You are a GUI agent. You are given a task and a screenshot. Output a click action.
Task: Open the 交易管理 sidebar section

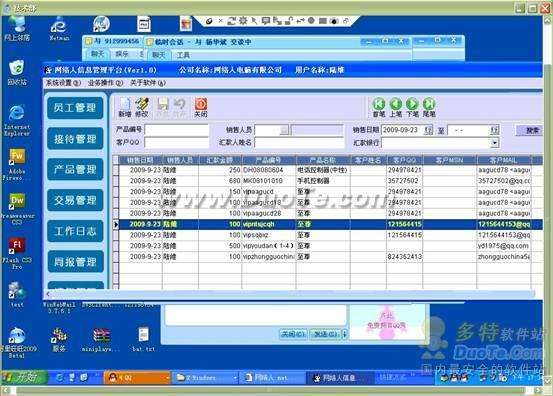[x=75, y=200]
